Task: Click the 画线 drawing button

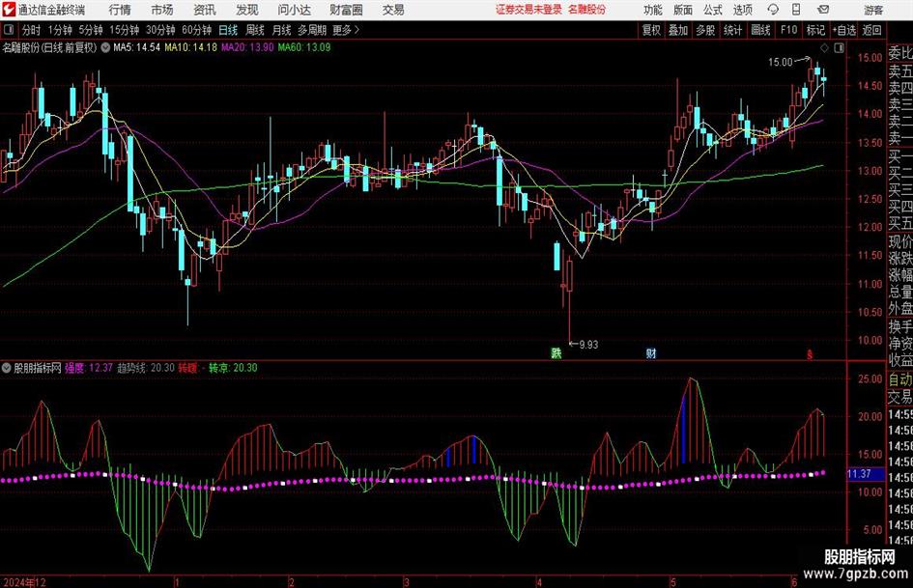Action: click(760, 30)
